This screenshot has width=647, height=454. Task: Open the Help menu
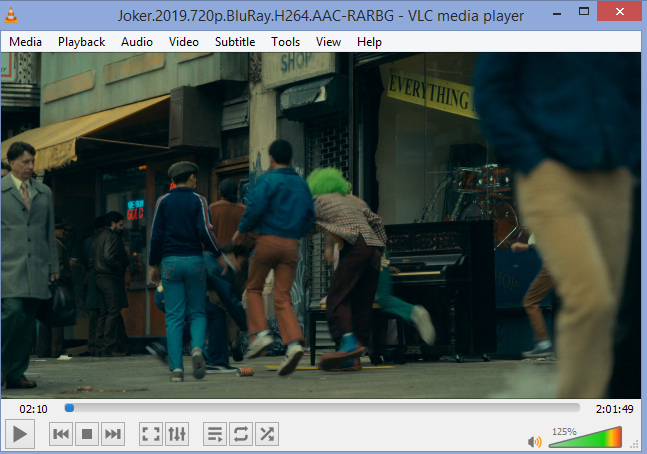(369, 42)
